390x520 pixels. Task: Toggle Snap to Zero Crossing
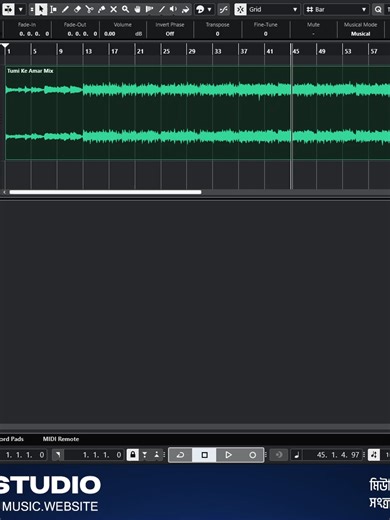click(x=224, y=9)
